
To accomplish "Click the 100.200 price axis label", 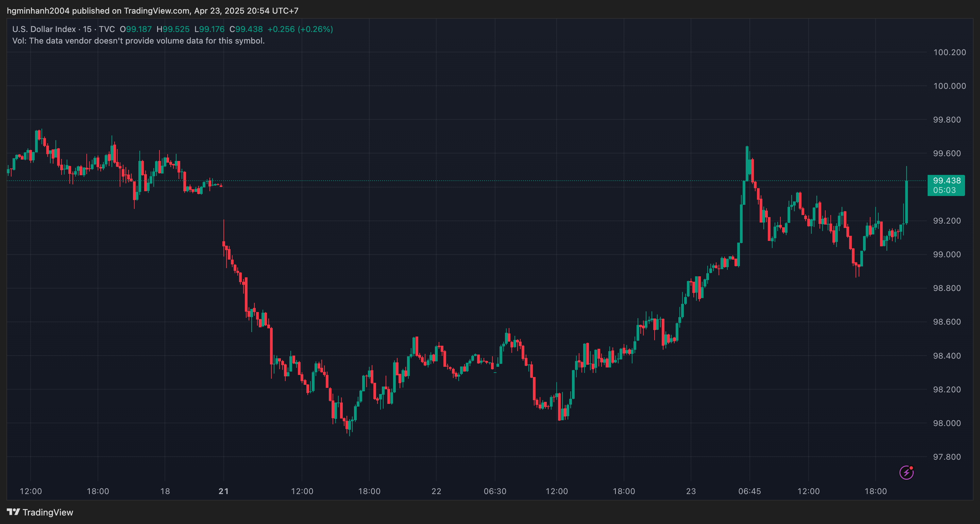I will pos(949,52).
